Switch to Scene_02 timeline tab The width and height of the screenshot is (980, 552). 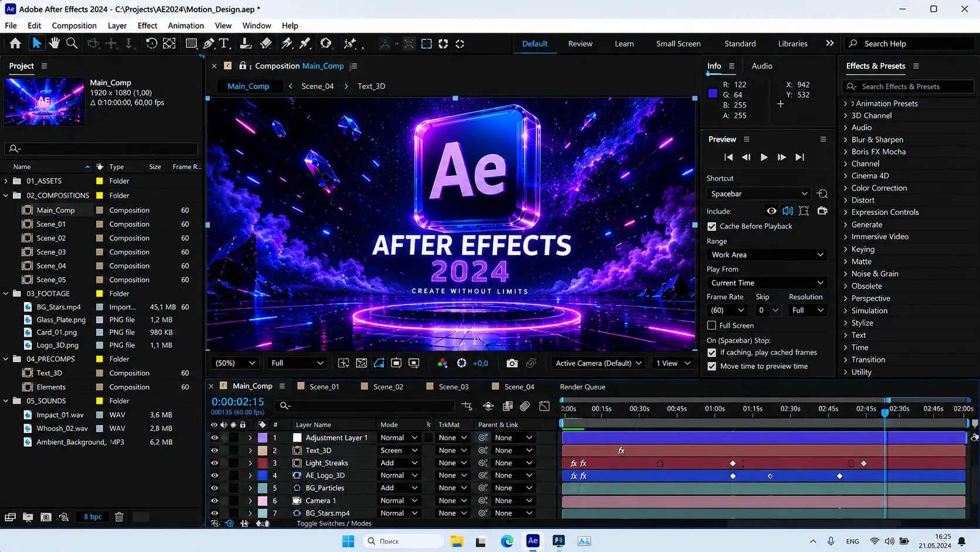388,387
